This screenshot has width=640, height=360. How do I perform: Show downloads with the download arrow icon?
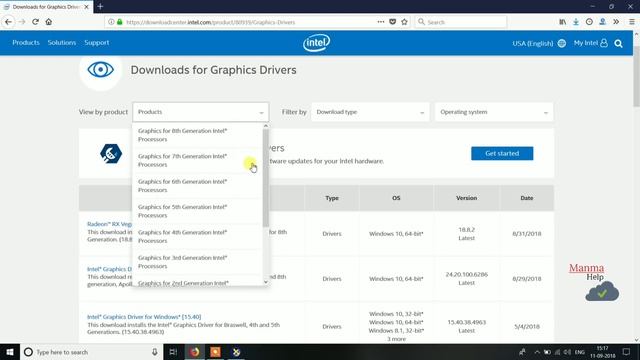576,22
